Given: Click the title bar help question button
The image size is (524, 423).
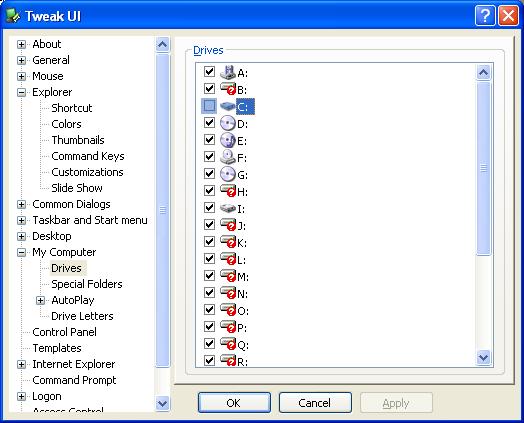Looking at the screenshot, I should point(485,16).
